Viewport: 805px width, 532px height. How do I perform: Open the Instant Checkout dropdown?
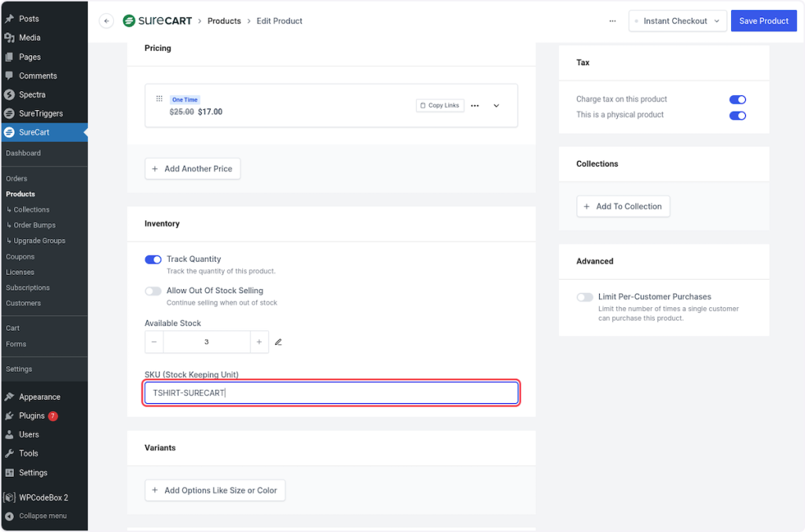click(677, 21)
